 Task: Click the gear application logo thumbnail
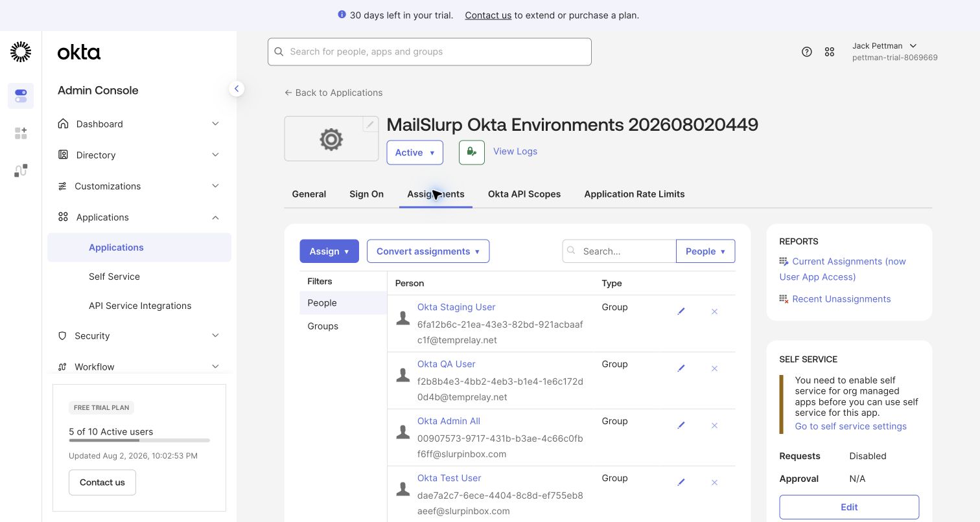click(331, 139)
